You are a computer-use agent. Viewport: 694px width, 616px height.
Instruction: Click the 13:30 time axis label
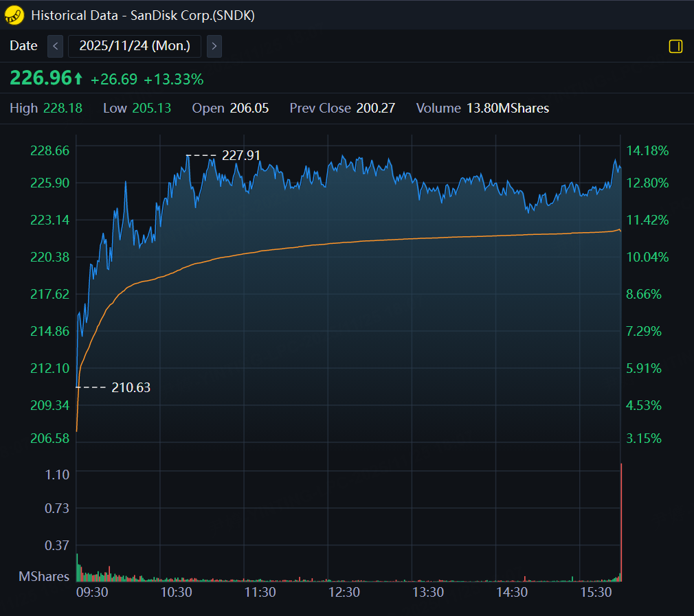point(428,593)
